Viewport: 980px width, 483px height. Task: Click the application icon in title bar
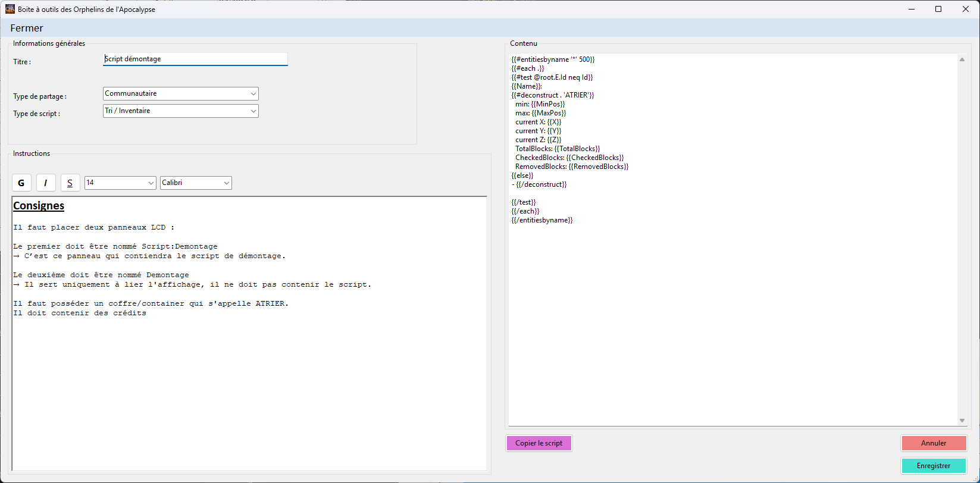pos(10,9)
